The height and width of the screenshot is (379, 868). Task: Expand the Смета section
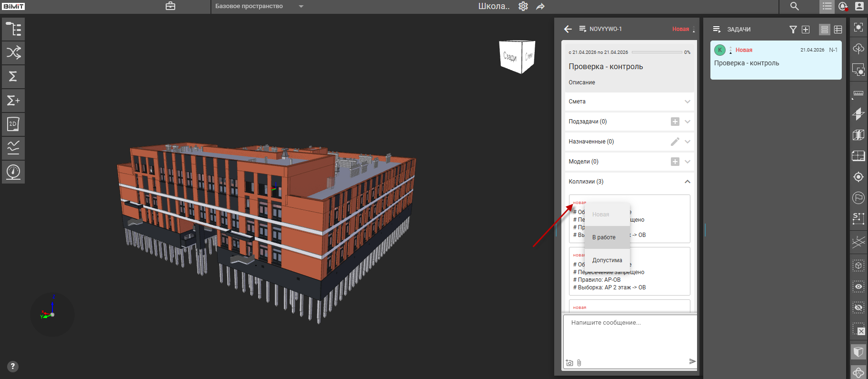(687, 102)
